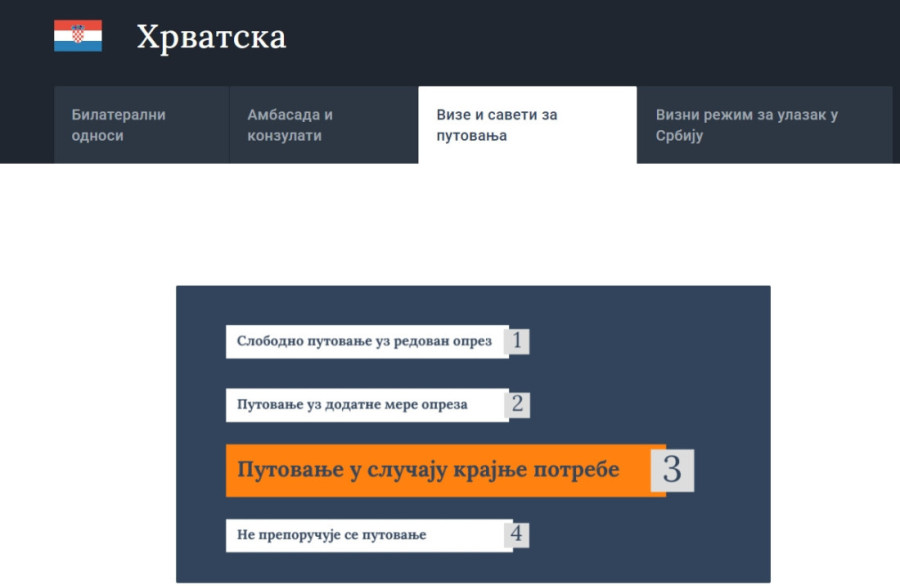The width and height of the screenshot is (900, 586).
Task: Choose Не препоручује се путовање level
Action: tap(365, 535)
